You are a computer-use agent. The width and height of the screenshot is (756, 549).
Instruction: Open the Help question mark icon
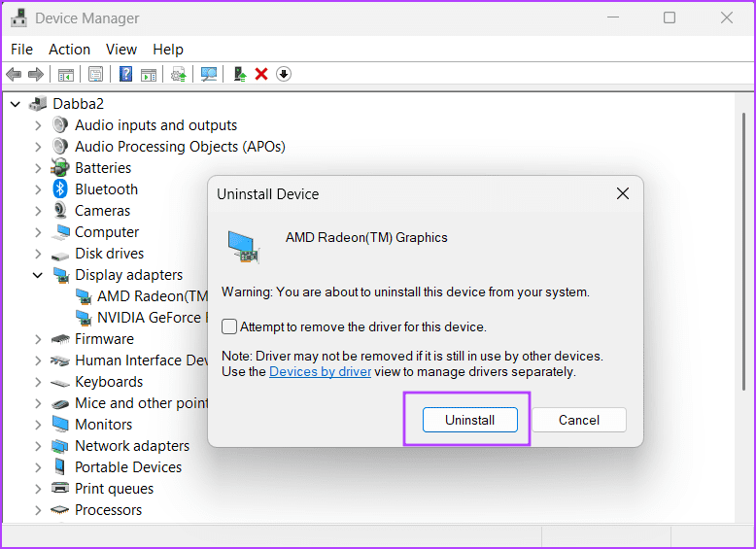126,74
